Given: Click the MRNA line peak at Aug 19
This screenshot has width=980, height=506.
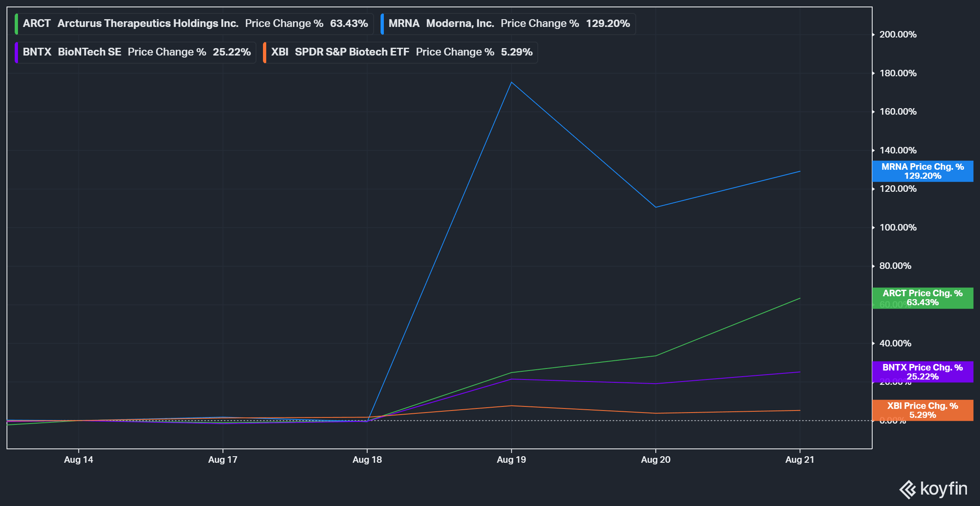Looking at the screenshot, I should [x=511, y=82].
